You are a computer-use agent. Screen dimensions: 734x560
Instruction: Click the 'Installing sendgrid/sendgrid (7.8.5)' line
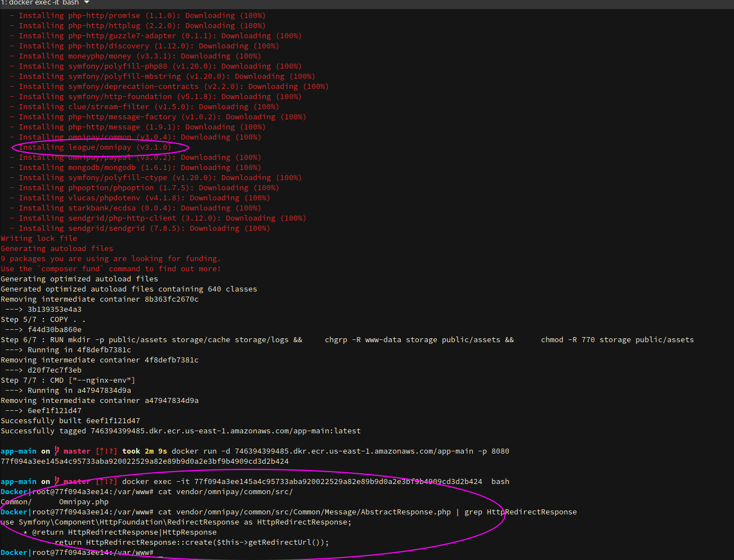(140, 229)
